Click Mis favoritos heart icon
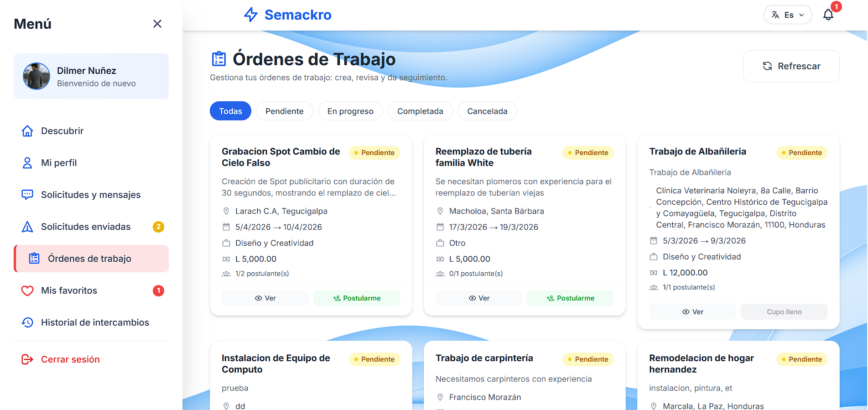The image size is (868, 410). tap(27, 291)
